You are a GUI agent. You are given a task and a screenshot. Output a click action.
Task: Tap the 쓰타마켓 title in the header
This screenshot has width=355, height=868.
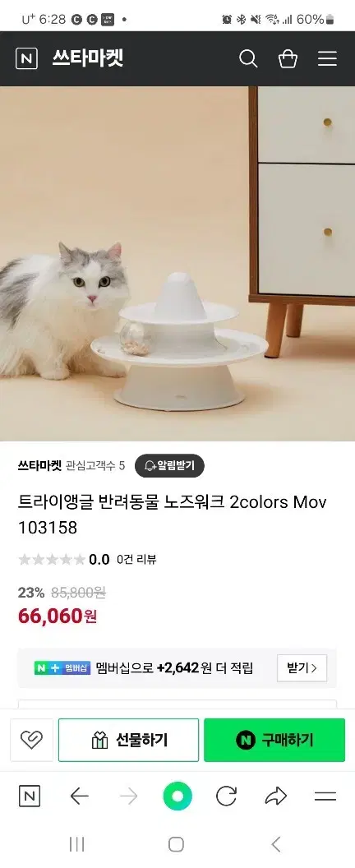[88, 58]
